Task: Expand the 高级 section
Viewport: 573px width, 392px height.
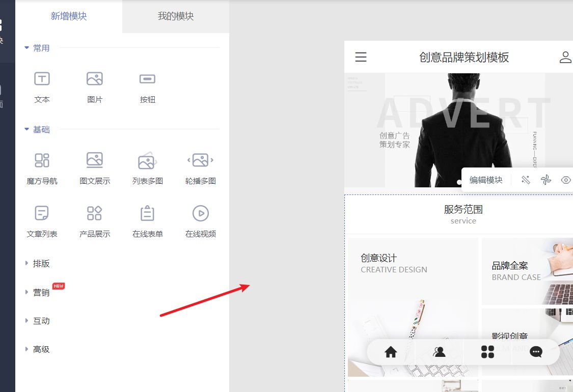Action: pyautogui.click(x=42, y=349)
